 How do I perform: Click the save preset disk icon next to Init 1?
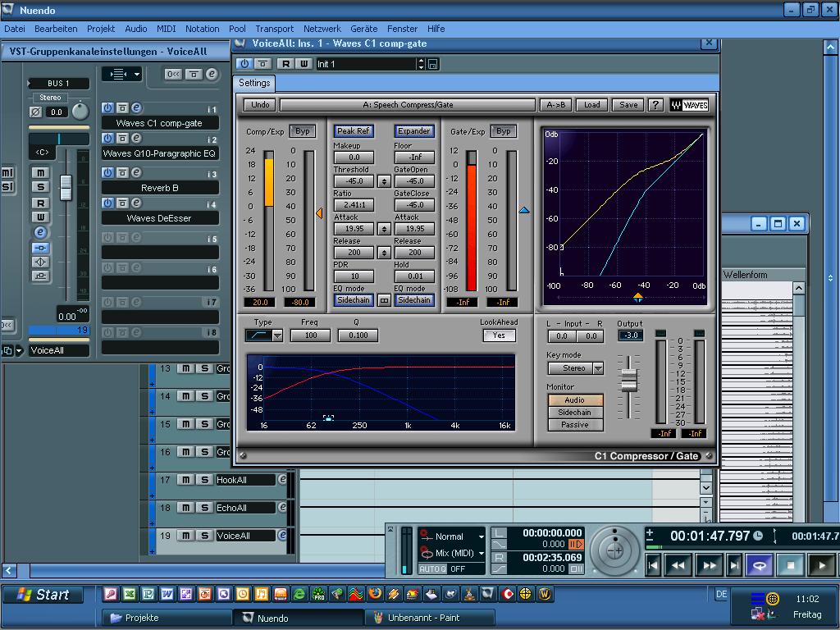(433, 64)
